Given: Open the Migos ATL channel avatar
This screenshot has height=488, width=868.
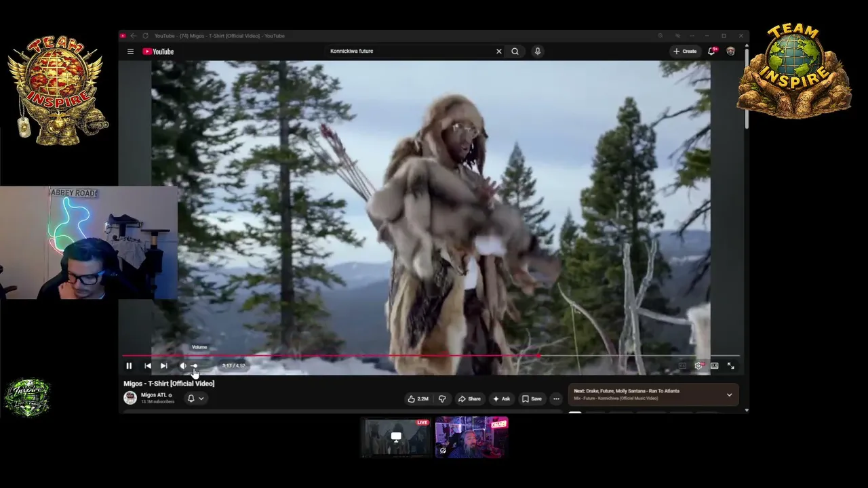Looking at the screenshot, I should (130, 398).
